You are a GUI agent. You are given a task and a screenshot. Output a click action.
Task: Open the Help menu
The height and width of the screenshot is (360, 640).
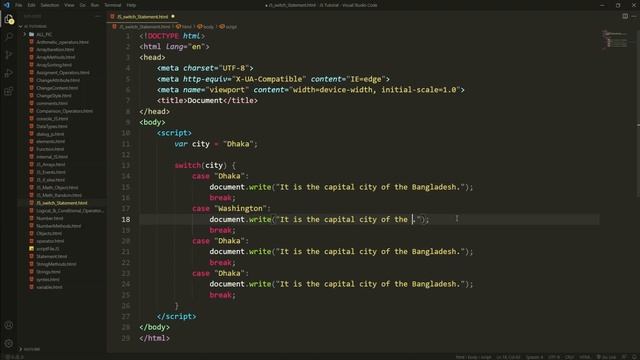click(131, 5)
